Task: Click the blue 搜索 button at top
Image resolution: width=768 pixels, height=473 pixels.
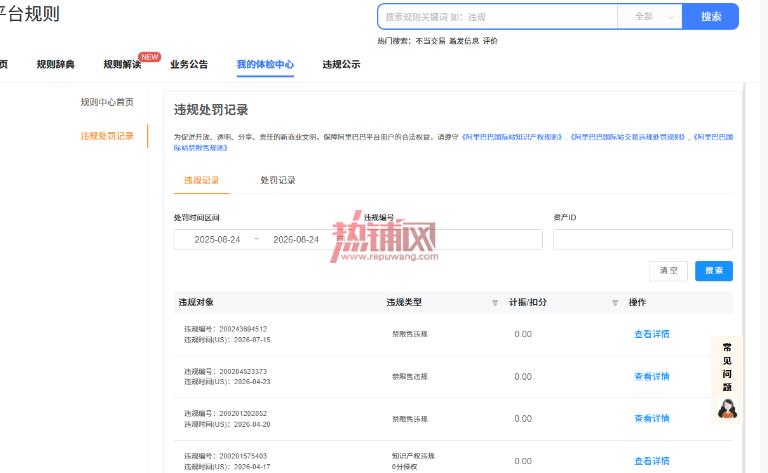Action: (711, 17)
